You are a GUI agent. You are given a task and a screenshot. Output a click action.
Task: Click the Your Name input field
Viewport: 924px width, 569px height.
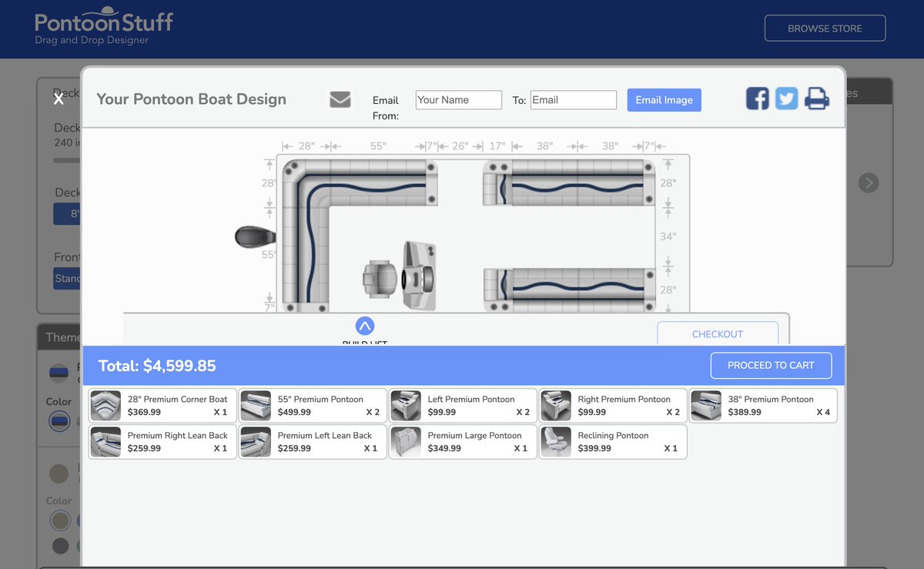click(459, 99)
